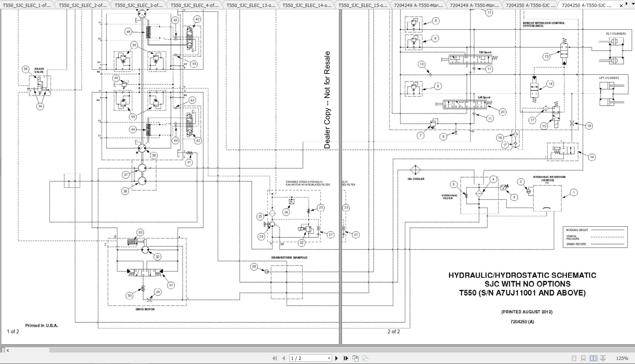Click the previous view icon
Image resolution: width=635 pixels, height=364 pixels.
(356, 358)
